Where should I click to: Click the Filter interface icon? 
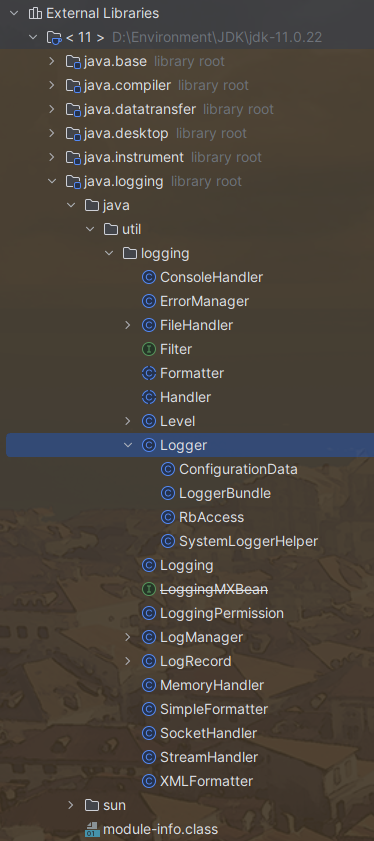(149, 349)
